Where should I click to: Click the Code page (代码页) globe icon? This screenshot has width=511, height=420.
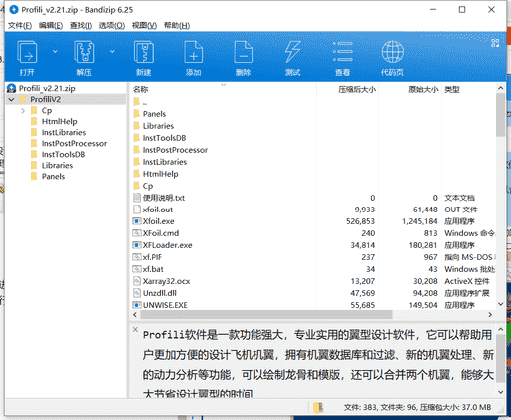pyautogui.click(x=393, y=52)
